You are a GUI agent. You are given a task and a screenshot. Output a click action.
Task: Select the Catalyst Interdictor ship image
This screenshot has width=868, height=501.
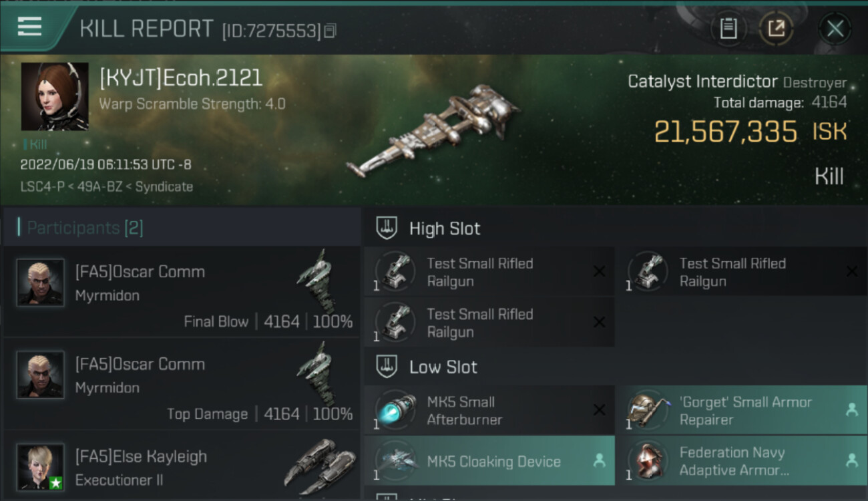click(431, 131)
